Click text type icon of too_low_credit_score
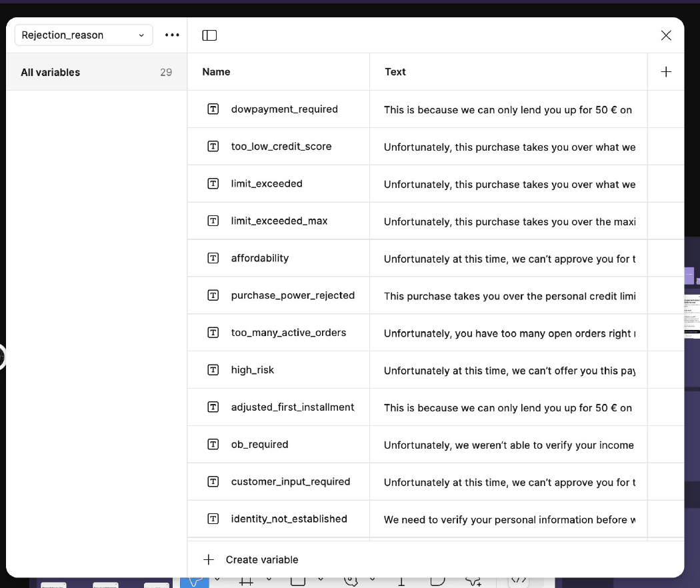The image size is (700, 588). click(213, 147)
